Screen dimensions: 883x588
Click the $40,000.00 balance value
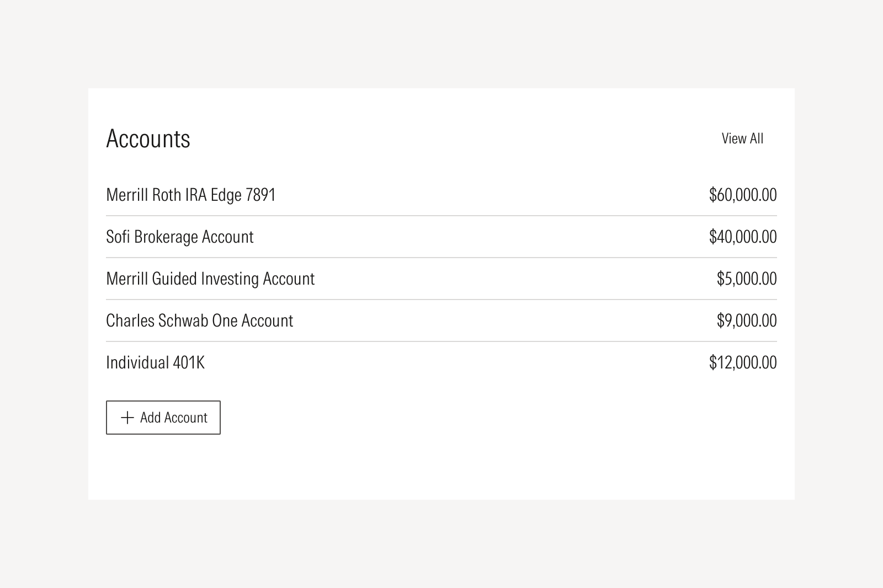pyautogui.click(x=742, y=237)
